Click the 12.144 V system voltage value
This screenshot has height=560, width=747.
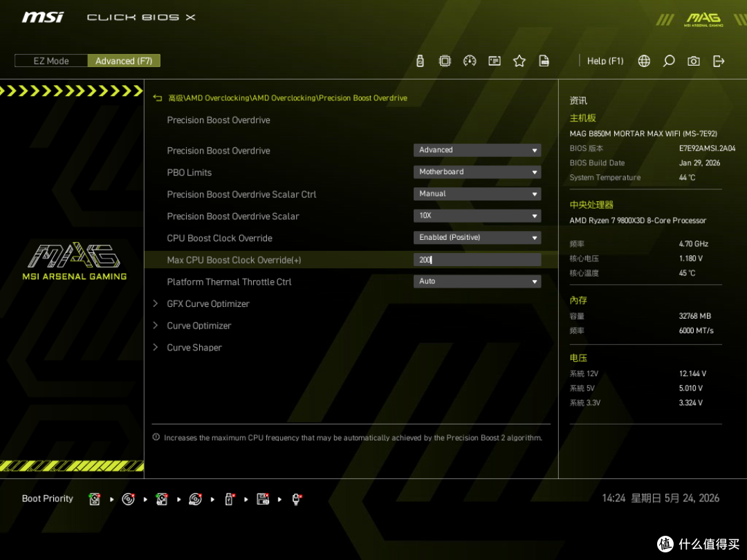692,374
